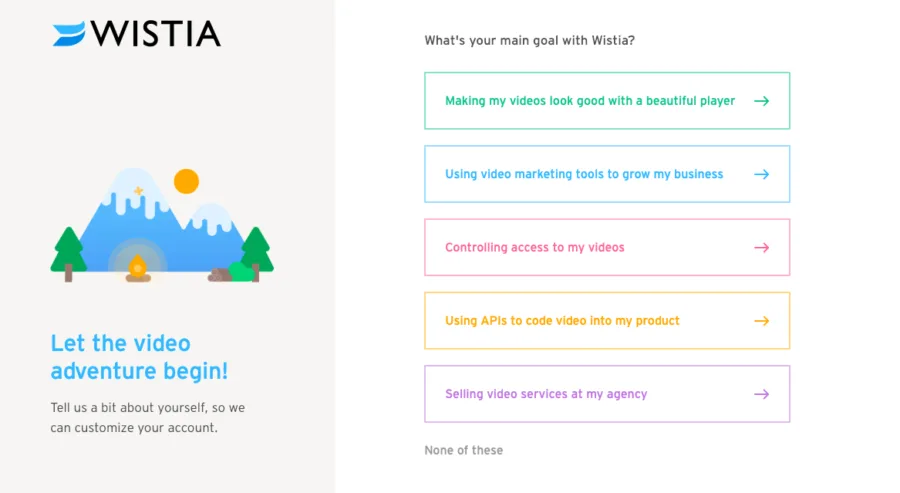Click blue arrow next to video marketing tools

click(761, 174)
